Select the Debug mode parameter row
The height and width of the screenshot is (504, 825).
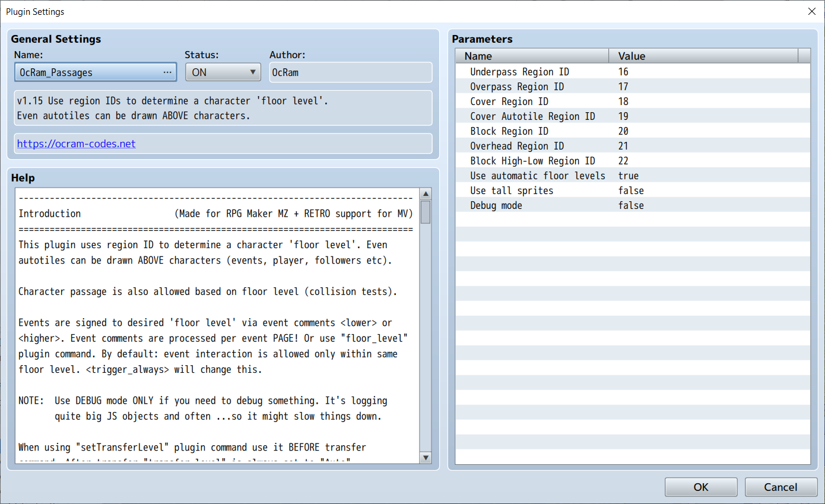(x=633, y=205)
